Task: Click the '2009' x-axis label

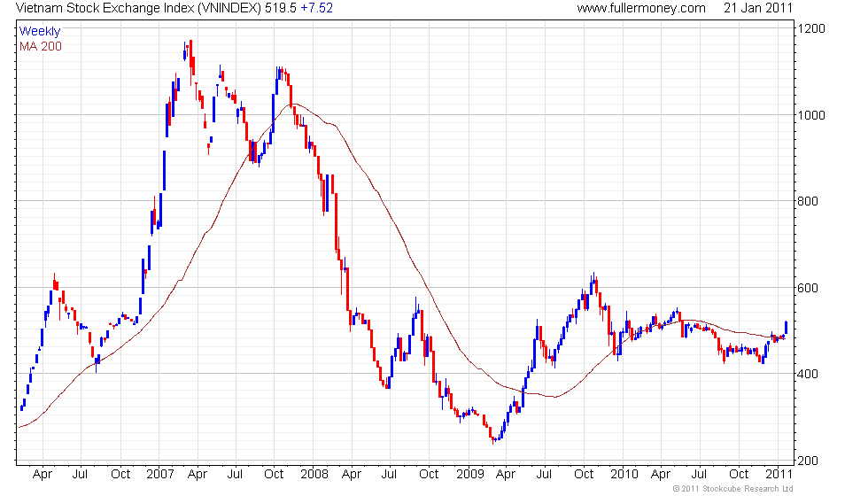Action: (x=470, y=475)
